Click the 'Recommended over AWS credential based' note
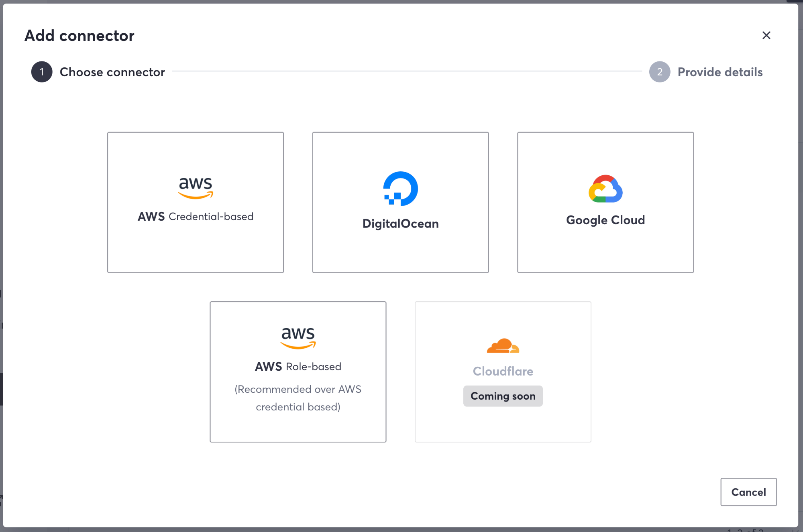Viewport: 803px width, 532px height. coord(298,398)
